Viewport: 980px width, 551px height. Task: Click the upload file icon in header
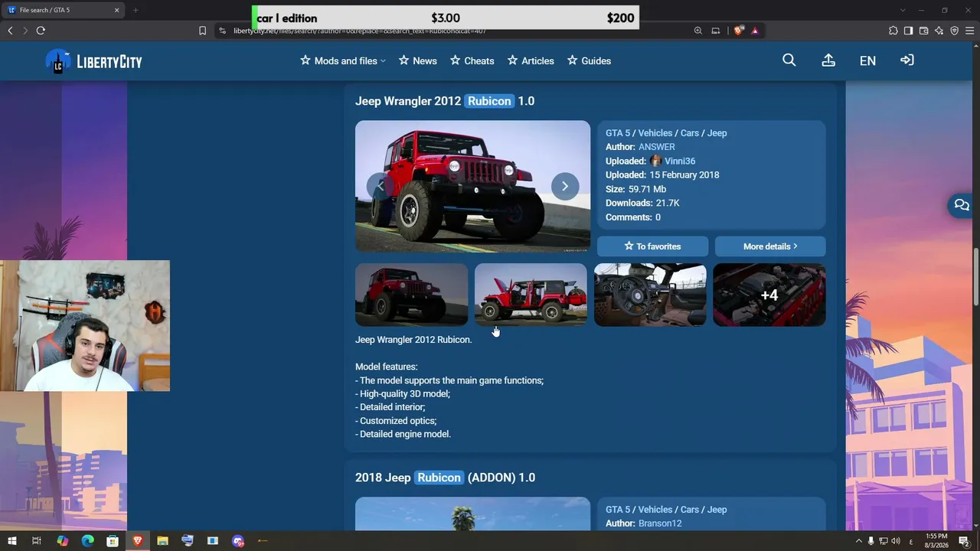(x=828, y=60)
